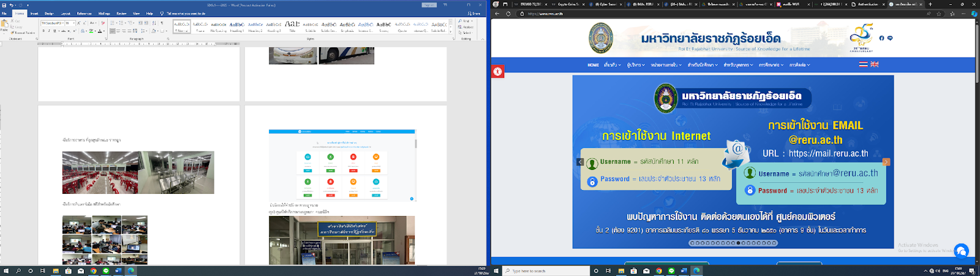Open File Explorer in the left taskbar
The height and width of the screenshot is (276, 980).
[x=56, y=270]
